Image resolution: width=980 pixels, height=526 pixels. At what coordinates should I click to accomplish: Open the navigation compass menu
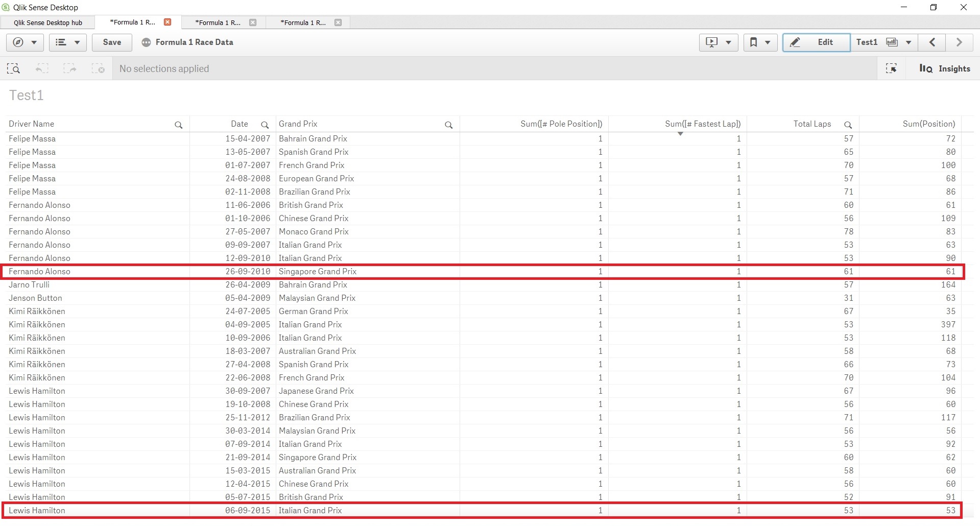(25, 42)
